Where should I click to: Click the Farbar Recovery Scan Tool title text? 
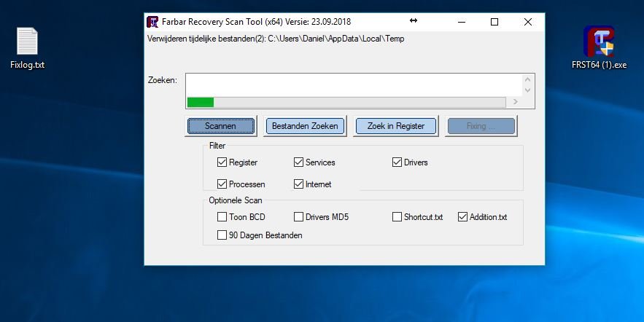pos(256,22)
